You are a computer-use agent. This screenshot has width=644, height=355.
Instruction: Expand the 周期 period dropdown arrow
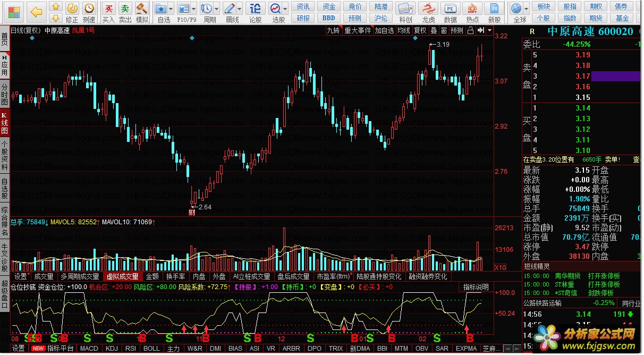point(217,9)
